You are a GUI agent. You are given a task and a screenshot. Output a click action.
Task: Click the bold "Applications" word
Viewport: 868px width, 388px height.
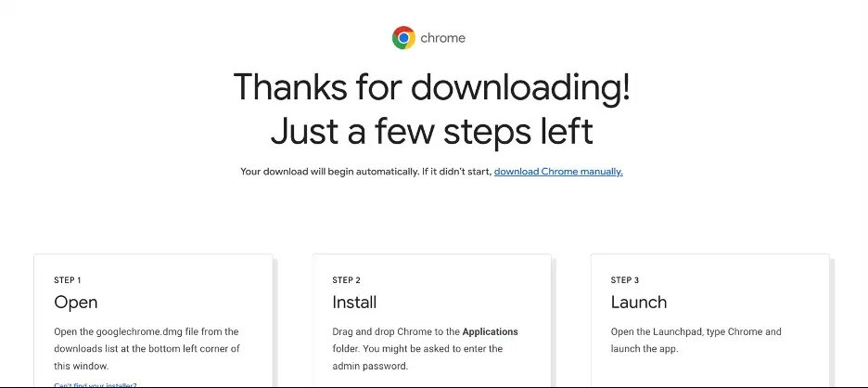click(x=490, y=331)
